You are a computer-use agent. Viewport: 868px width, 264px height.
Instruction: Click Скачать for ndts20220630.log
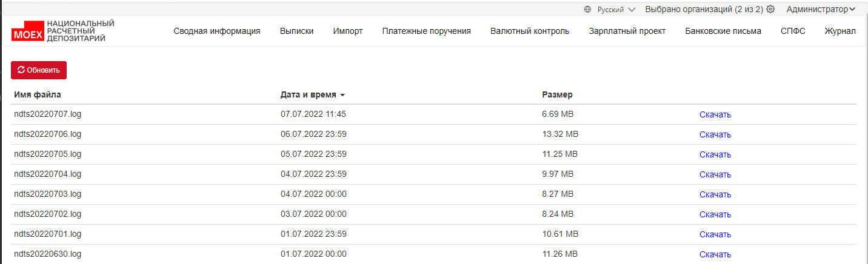coord(715,254)
